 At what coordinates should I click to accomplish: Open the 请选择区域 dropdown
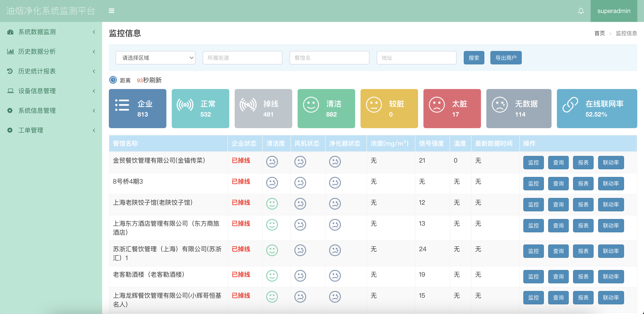click(x=155, y=58)
